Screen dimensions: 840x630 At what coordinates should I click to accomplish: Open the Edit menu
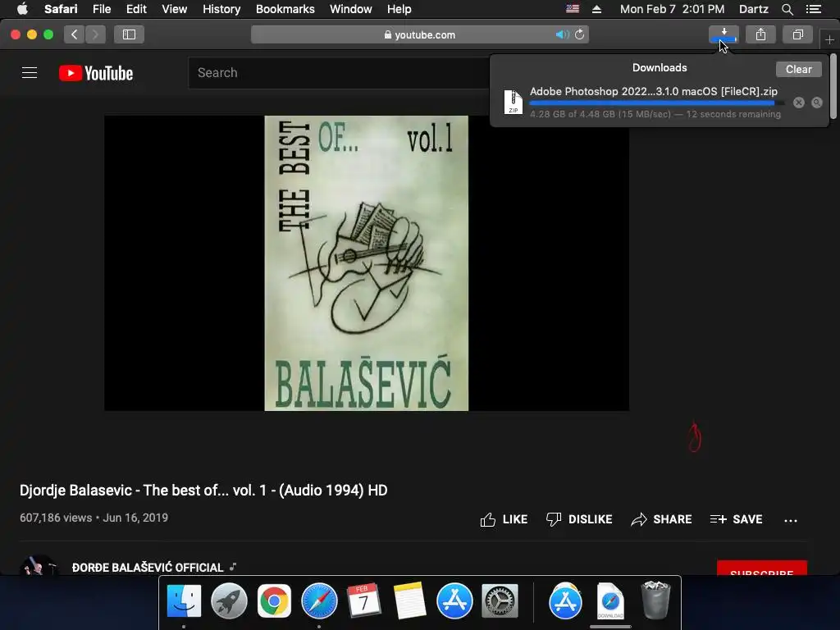tap(136, 9)
